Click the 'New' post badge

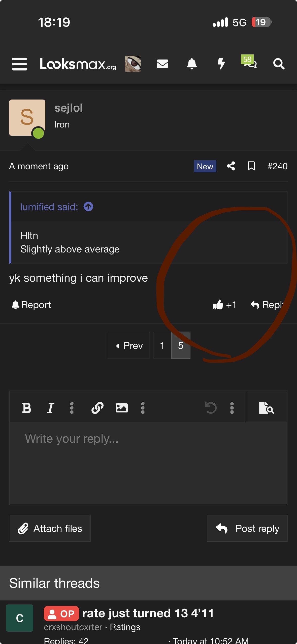click(205, 166)
